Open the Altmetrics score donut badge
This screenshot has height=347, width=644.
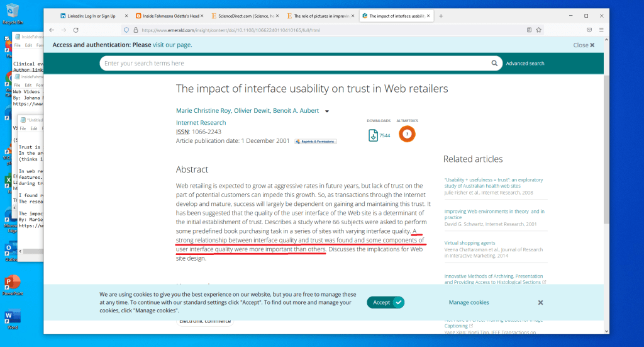407,134
